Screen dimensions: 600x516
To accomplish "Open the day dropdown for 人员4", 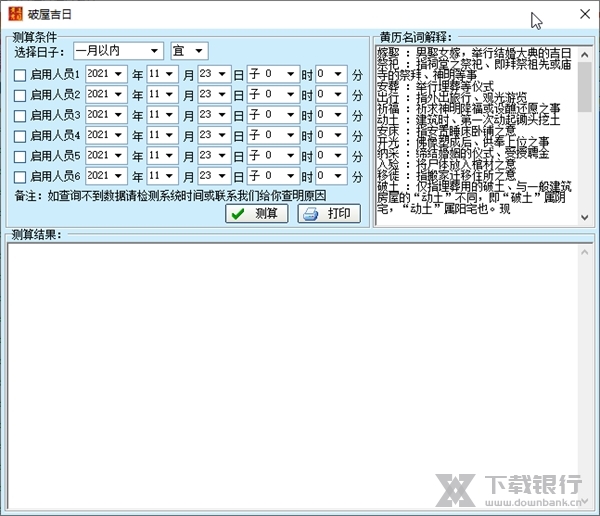I will click(x=214, y=135).
